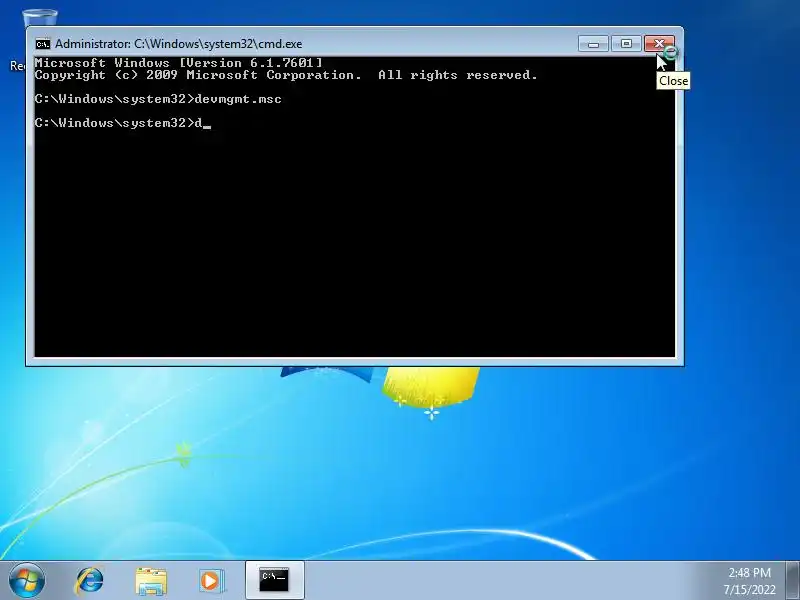Launch Internet Explorer from taskbar

tap(90, 581)
